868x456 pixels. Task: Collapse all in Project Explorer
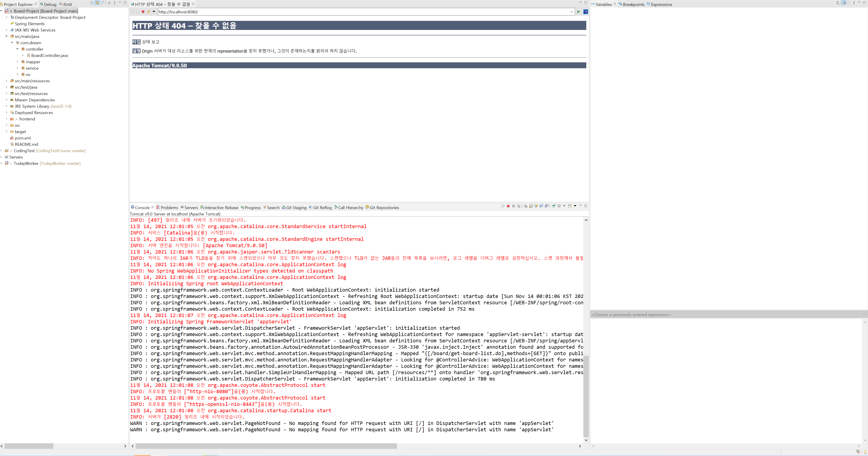[92, 3]
